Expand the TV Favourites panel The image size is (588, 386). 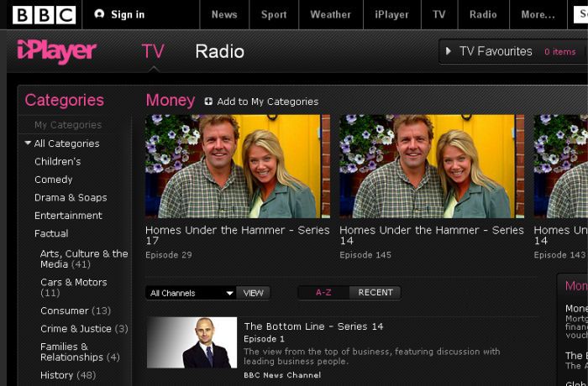(x=513, y=51)
